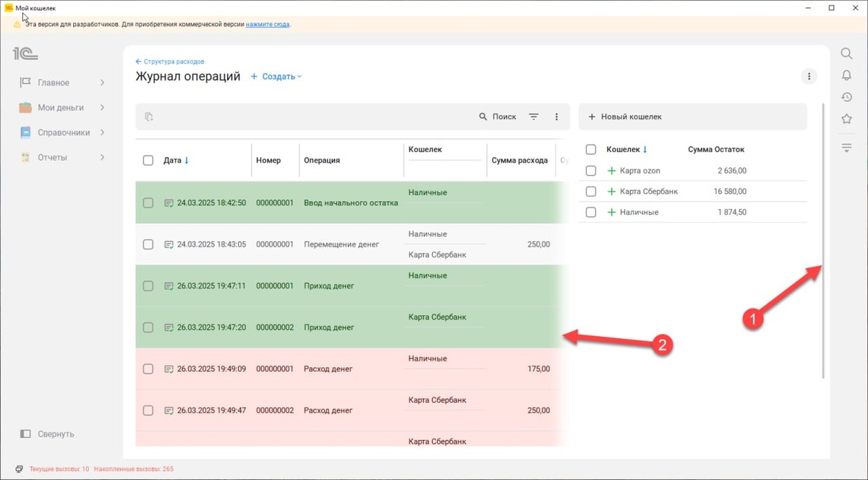The height and width of the screenshot is (480, 868).
Task: Check the row 24.03.2025 18:42:50
Action: coord(148,203)
